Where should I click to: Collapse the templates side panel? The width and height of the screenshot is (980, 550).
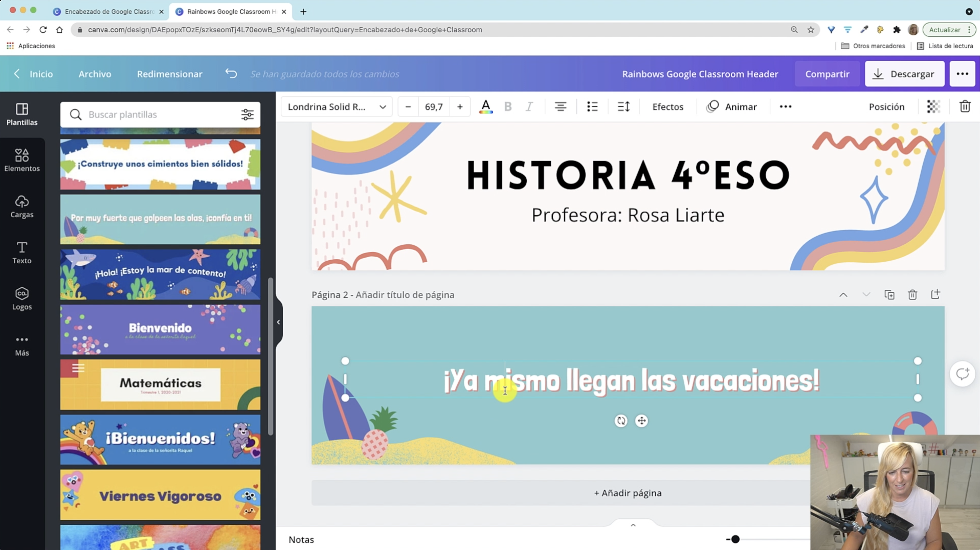pyautogui.click(x=279, y=322)
